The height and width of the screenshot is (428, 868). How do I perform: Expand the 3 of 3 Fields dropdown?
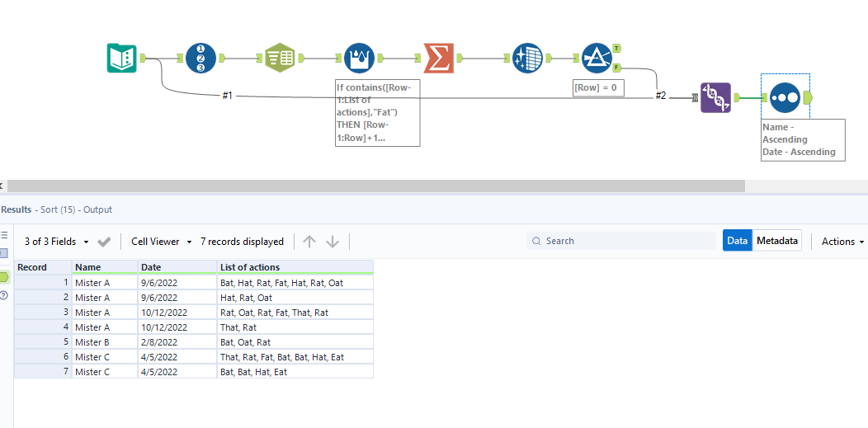56,242
